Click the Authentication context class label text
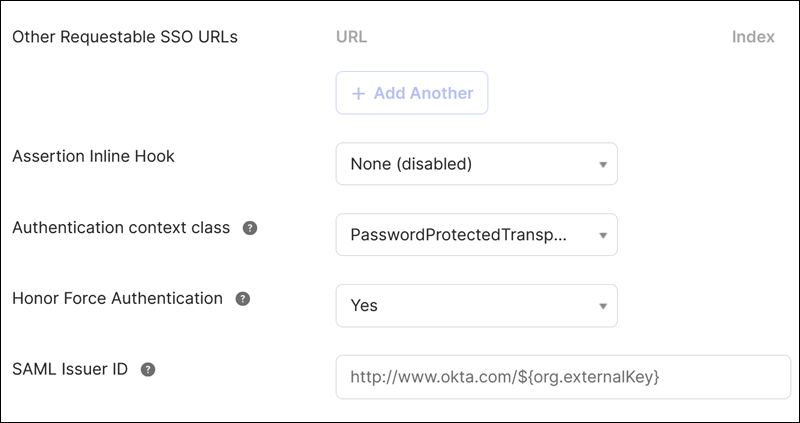800x423 pixels. [x=121, y=227]
